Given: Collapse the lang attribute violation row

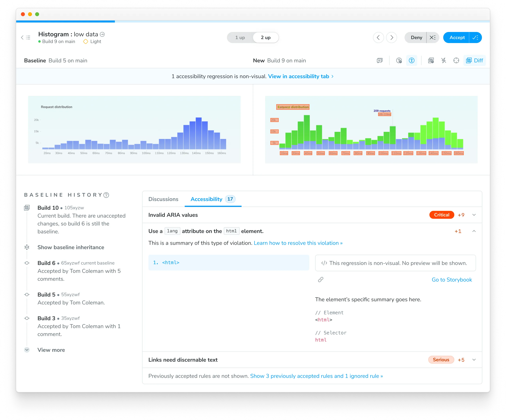Looking at the screenshot, I should click(x=474, y=231).
